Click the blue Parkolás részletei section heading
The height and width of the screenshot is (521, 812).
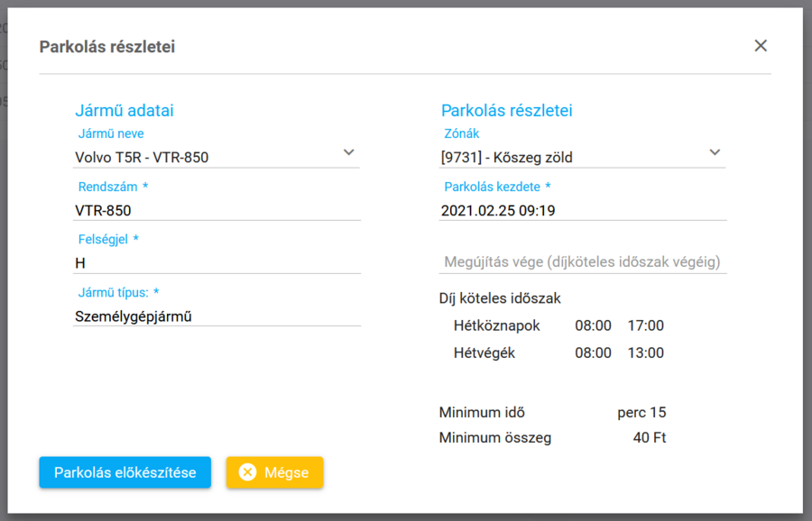click(x=506, y=111)
